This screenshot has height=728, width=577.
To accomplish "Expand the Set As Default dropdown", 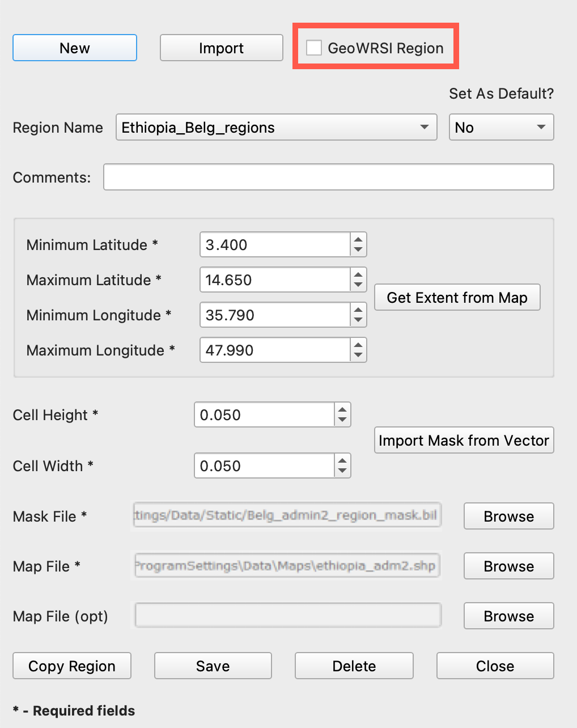I will tap(501, 128).
